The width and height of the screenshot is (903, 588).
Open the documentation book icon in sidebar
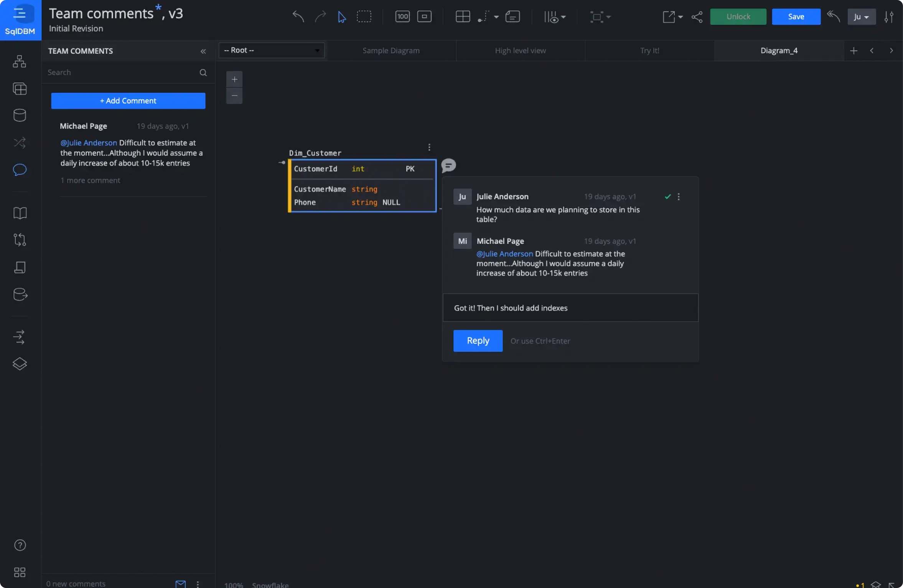[x=20, y=213]
